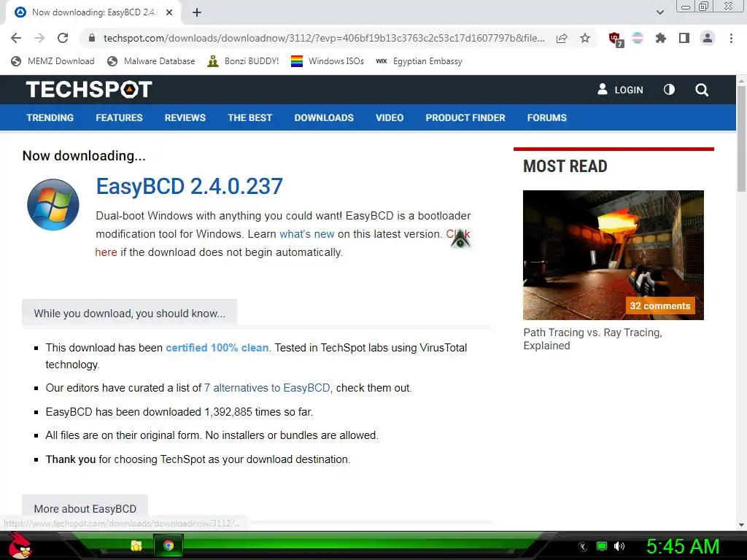The height and width of the screenshot is (560, 747).
Task: Click the user icon beside LOGIN
Action: coord(602,89)
